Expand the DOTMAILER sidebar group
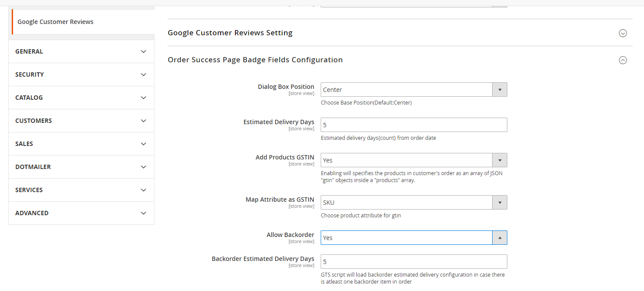 point(81,167)
